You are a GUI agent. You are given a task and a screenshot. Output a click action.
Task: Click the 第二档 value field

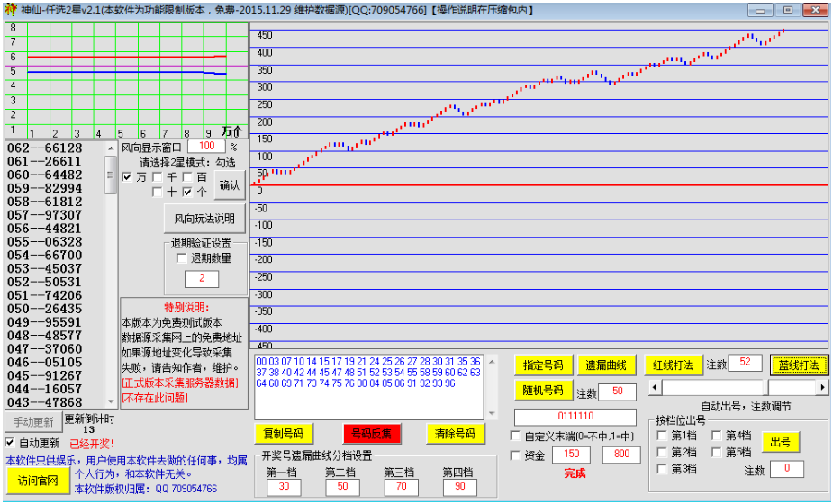pos(342,487)
